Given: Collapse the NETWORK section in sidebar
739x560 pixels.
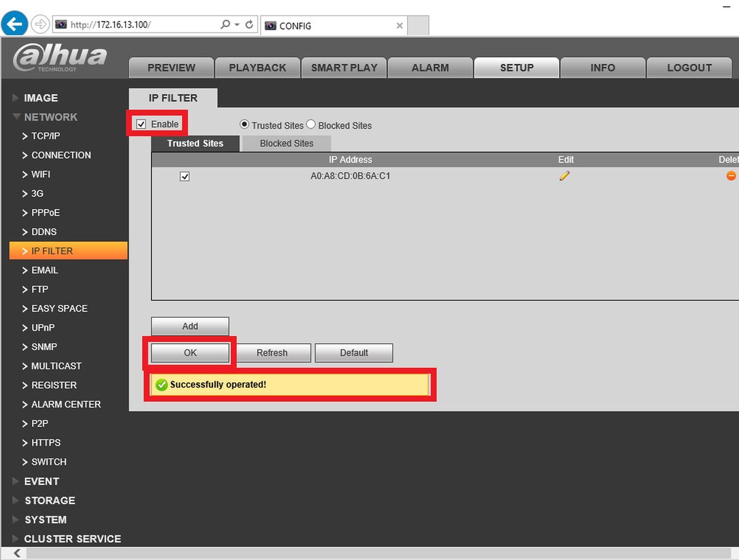Looking at the screenshot, I should pos(50,117).
